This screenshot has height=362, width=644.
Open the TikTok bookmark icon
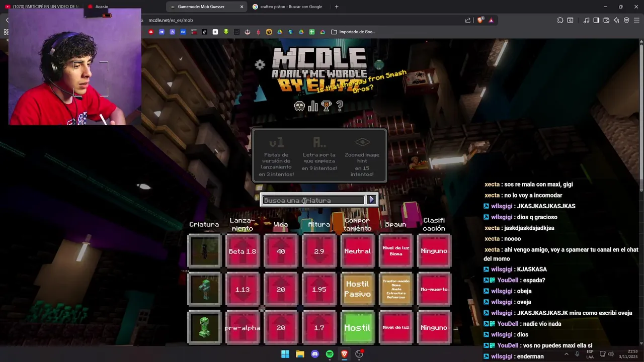coord(204,32)
